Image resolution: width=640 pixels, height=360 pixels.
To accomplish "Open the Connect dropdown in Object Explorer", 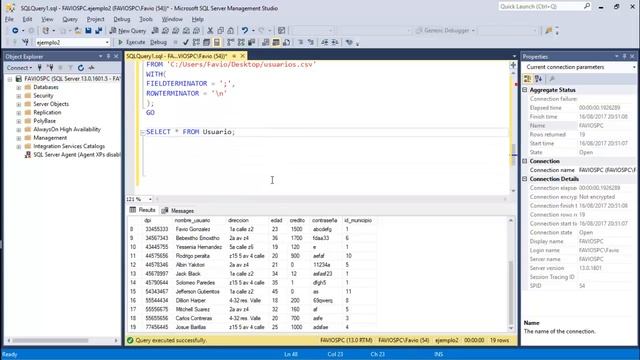I will 19,68.
